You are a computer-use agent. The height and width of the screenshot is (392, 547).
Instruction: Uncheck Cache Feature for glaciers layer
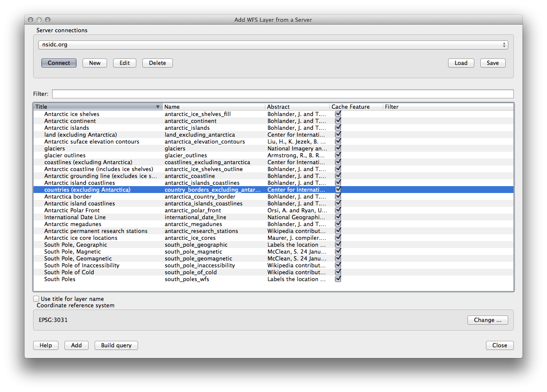(x=338, y=148)
